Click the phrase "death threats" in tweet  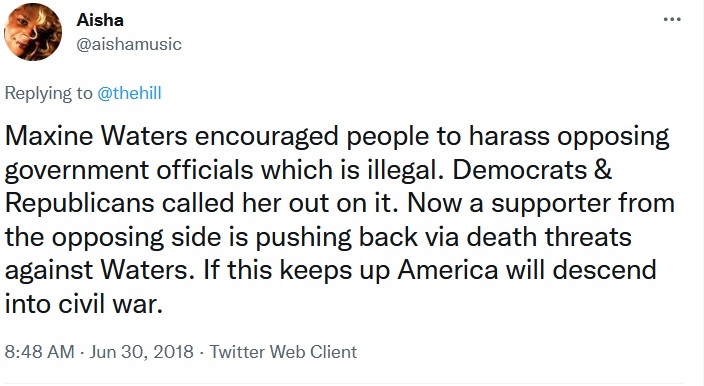click(549, 237)
